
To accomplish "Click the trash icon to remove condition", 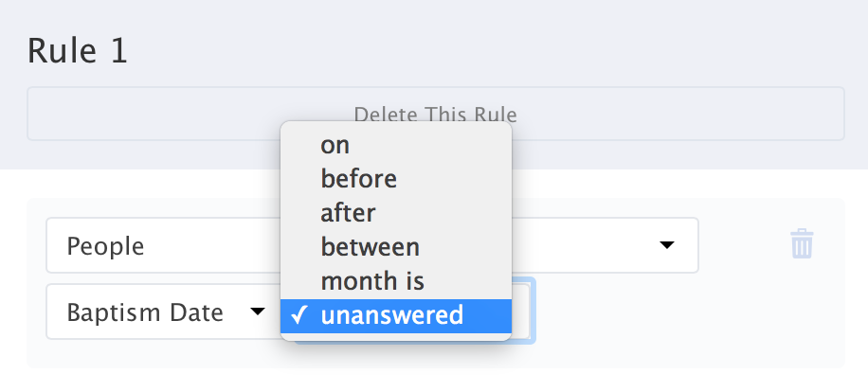I will 802,245.
